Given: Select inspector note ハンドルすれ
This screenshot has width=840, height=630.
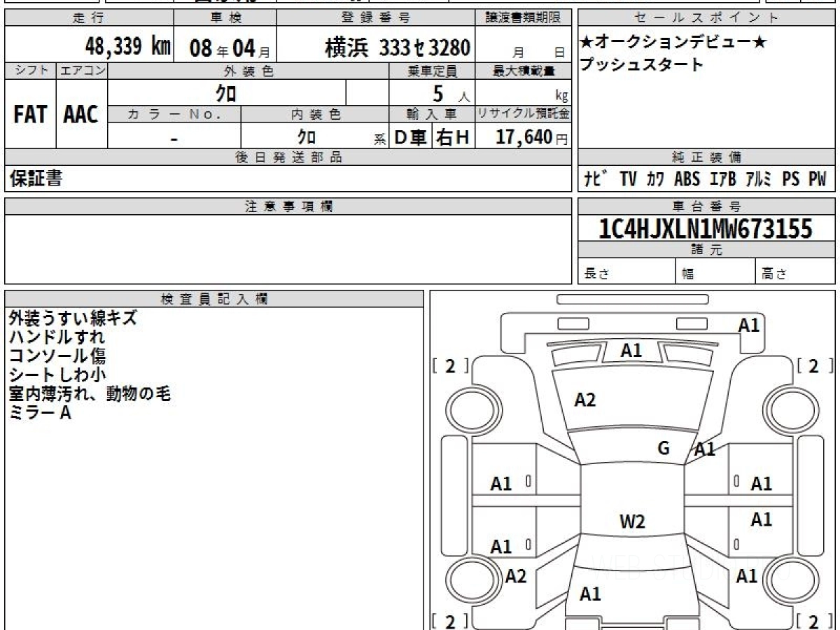Looking at the screenshot, I should click(x=57, y=337).
